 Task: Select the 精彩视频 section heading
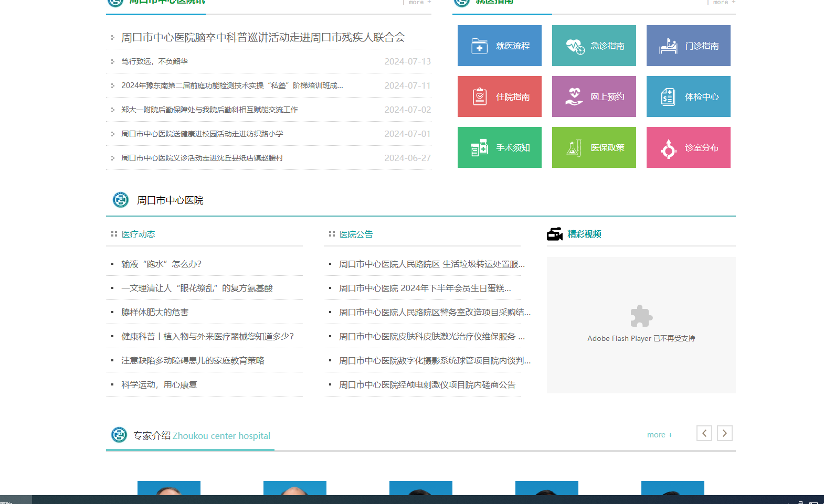584,234
